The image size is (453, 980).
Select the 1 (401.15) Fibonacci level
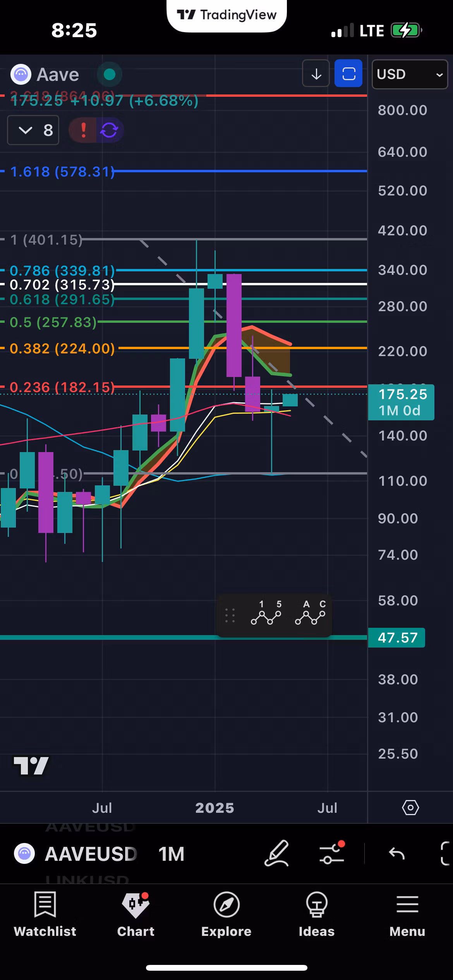pyautogui.click(x=46, y=240)
